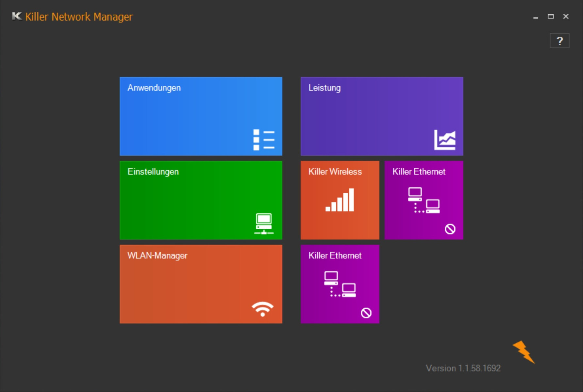Open Killer Ethernet tile beside Killer Wireless
This screenshot has width=583, height=392.
pyautogui.click(x=424, y=200)
